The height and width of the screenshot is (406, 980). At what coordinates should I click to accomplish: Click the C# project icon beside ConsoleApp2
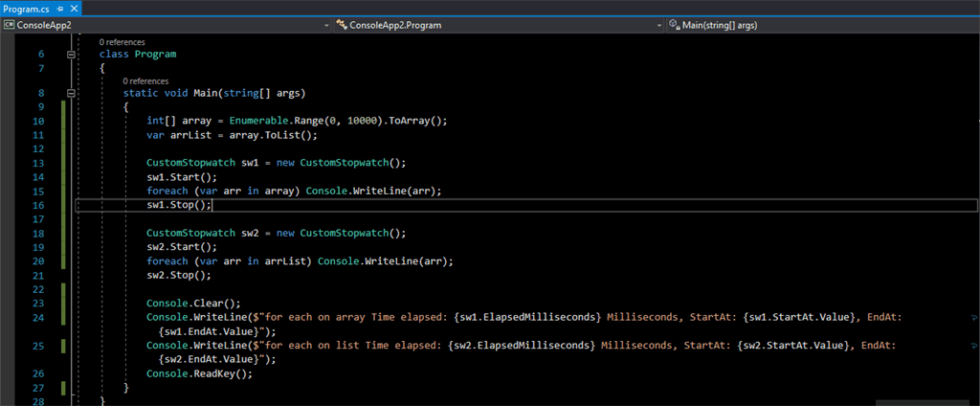tap(10, 25)
